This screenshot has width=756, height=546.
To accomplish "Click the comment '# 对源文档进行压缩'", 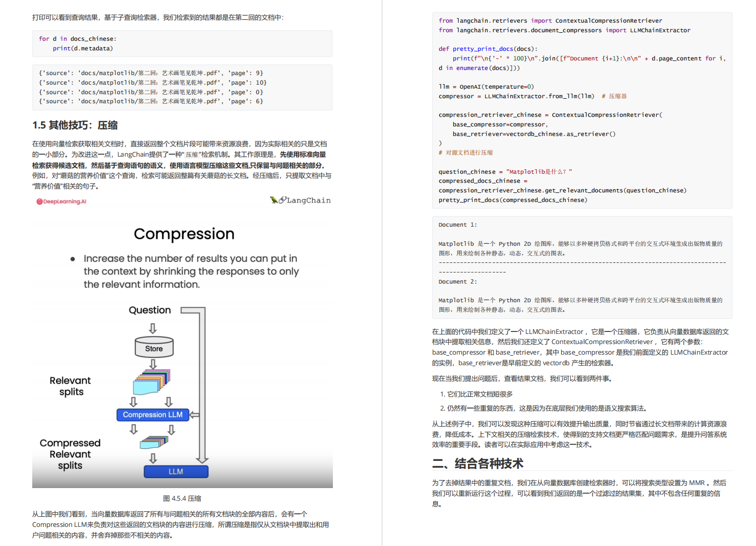I will [x=466, y=153].
